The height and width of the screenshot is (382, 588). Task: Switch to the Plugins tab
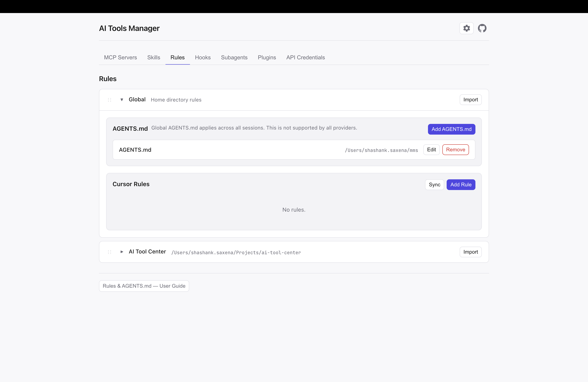(x=267, y=57)
